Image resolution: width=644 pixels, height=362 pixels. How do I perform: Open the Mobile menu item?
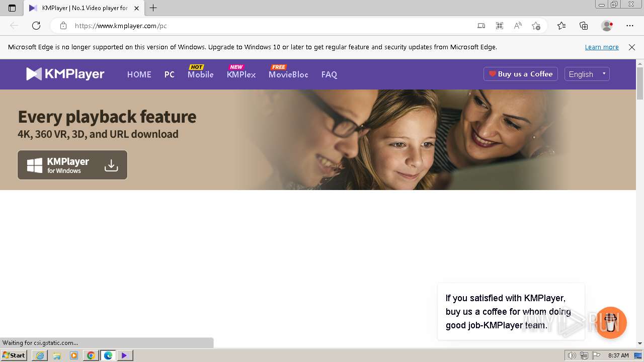tap(200, 74)
